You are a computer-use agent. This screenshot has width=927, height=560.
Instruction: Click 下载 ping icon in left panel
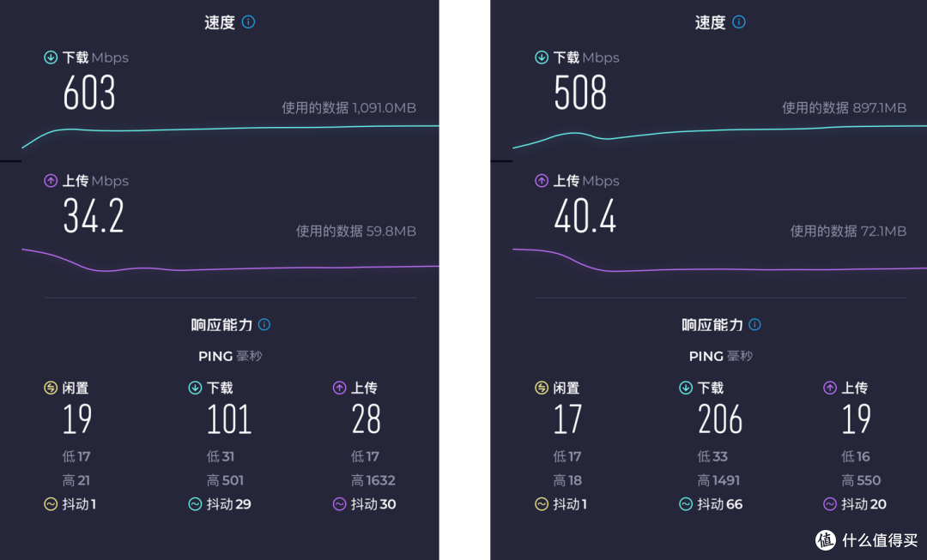tap(195, 388)
